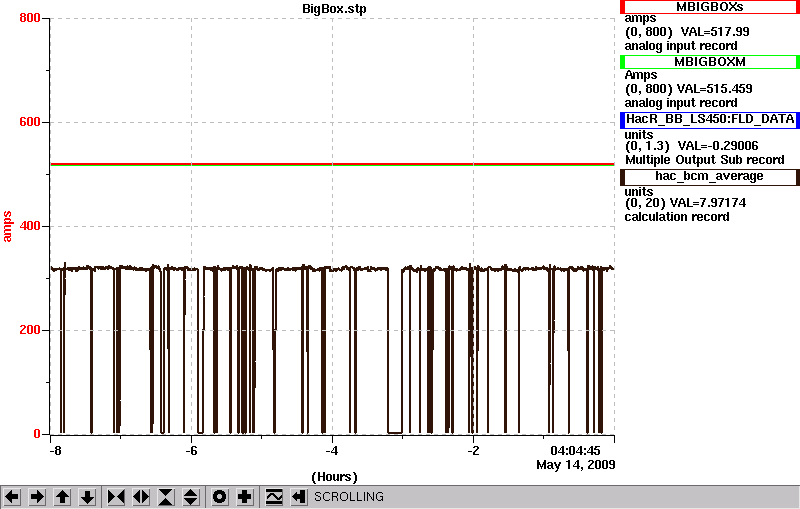Viewport: 800px width, 509px height.
Task: Zoom out horizontally with the outward-triangles icon
Action: click(x=141, y=497)
